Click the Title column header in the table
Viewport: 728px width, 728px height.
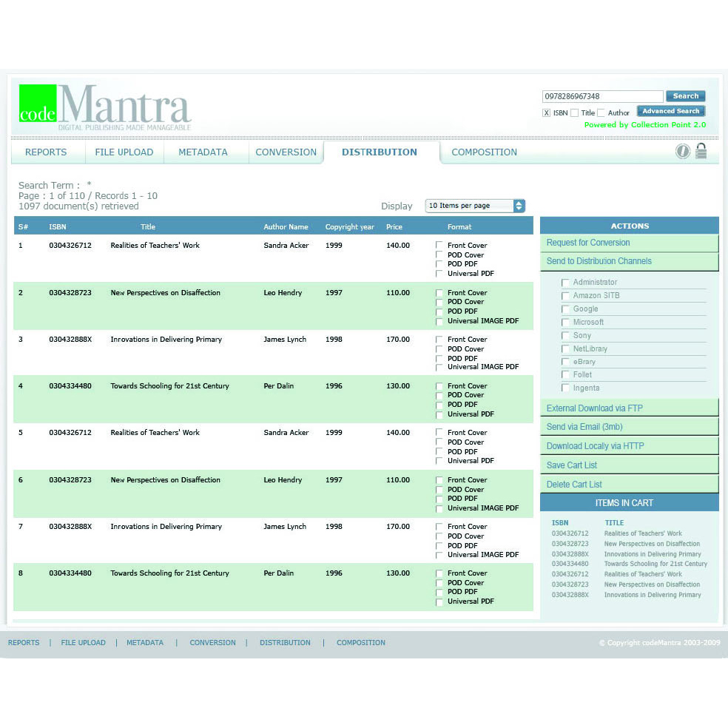tap(148, 227)
